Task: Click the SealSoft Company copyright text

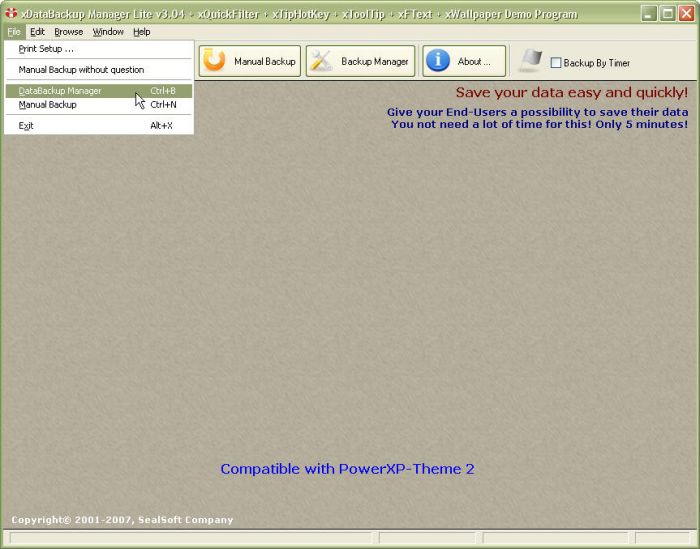Action: [122, 520]
